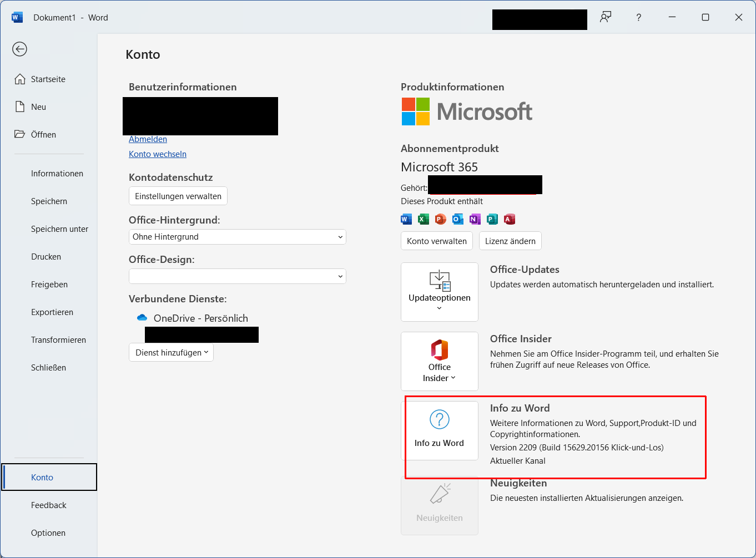Screen dimensions: 756x558
Task: Click the Updateoptionen download icon
Action: coord(440,281)
